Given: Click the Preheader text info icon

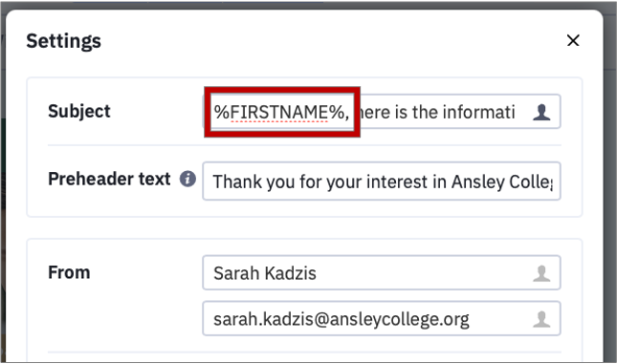Looking at the screenshot, I should point(187,179).
